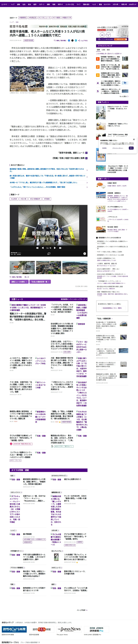
Task: Switch ranking to the 1週間 tab
Action: 103,50
